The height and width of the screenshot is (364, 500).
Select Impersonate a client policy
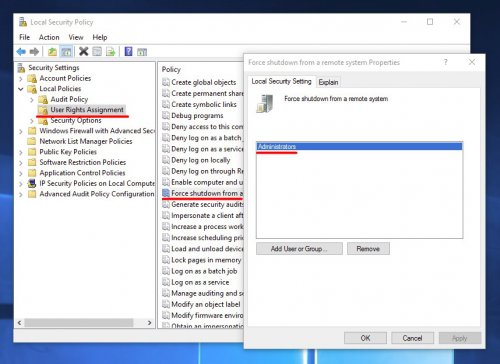(207, 216)
